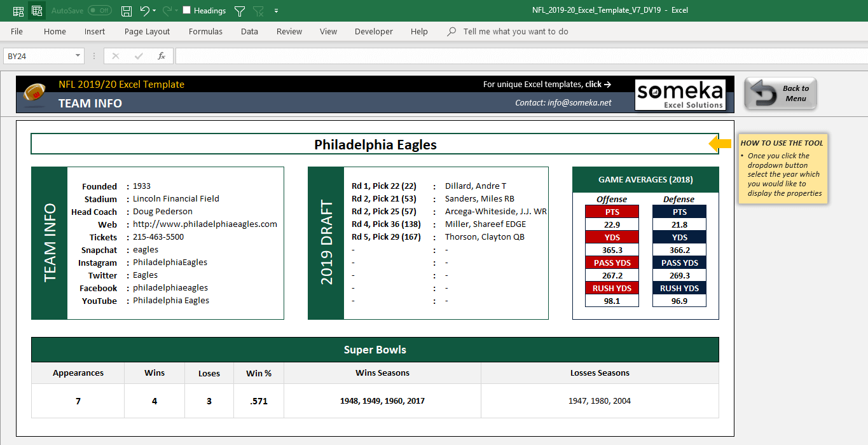
Task: Click the Clear Filter icon
Action: click(258, 11)
